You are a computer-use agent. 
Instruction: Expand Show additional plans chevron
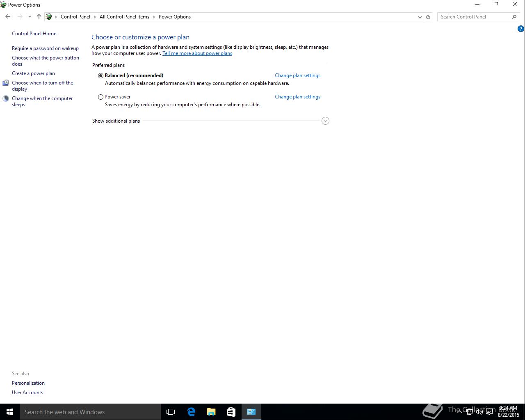click(326, 121)
